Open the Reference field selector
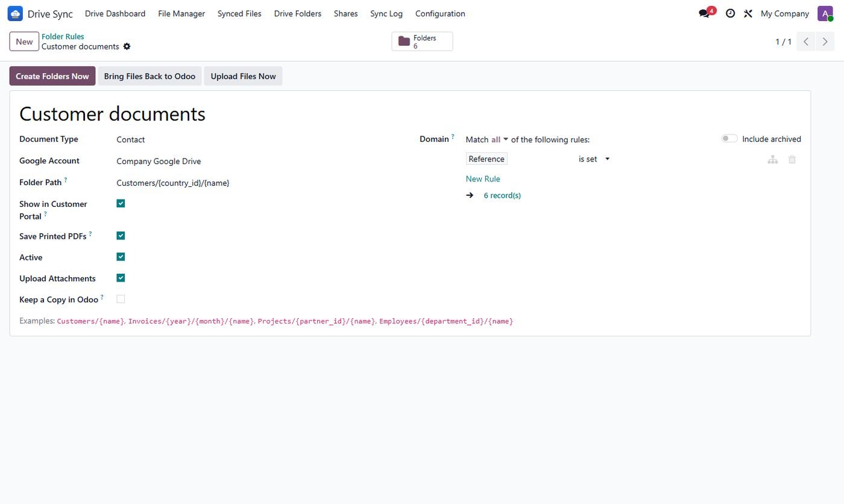844x504 pixels. [487, 159]
